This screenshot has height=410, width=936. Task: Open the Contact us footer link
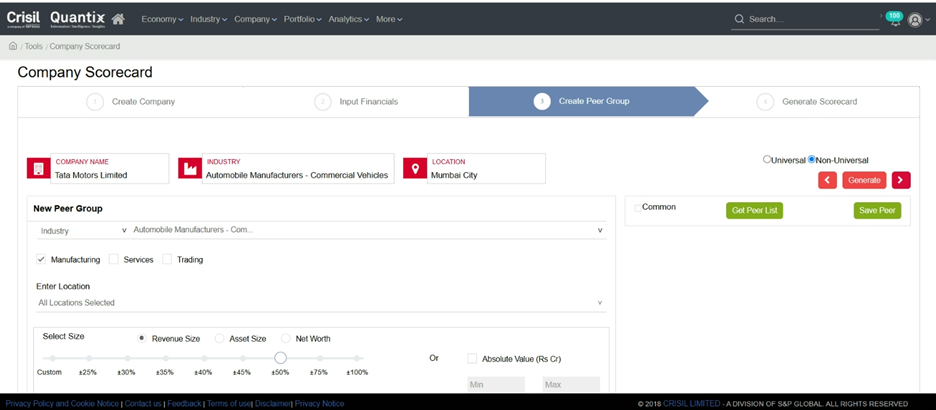143,404
